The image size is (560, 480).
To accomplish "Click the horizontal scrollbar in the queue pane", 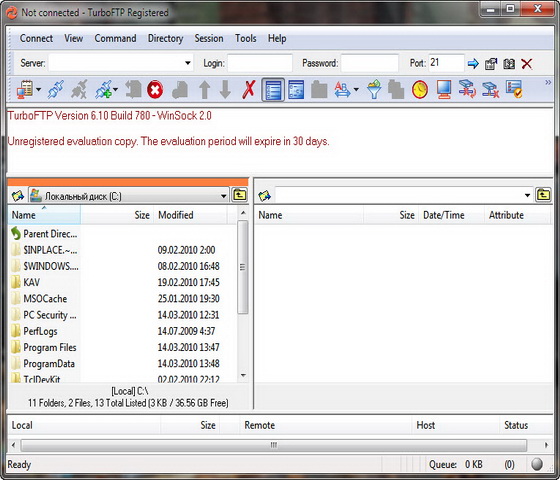I will point(274,445).
